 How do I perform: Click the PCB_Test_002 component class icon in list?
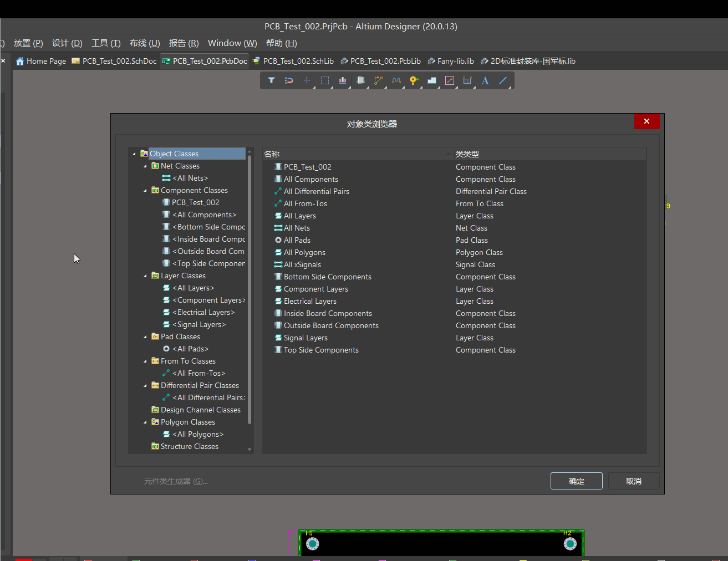click(x=278, y=167)
